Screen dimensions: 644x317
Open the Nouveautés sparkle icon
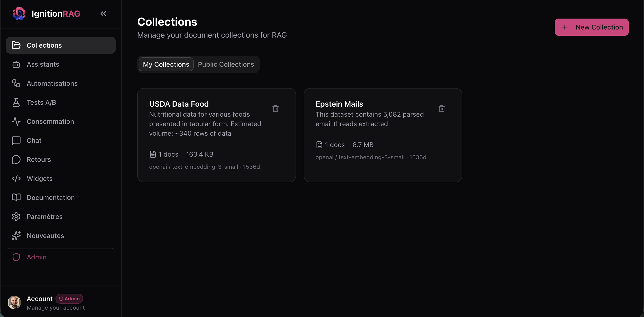[16, 236]
